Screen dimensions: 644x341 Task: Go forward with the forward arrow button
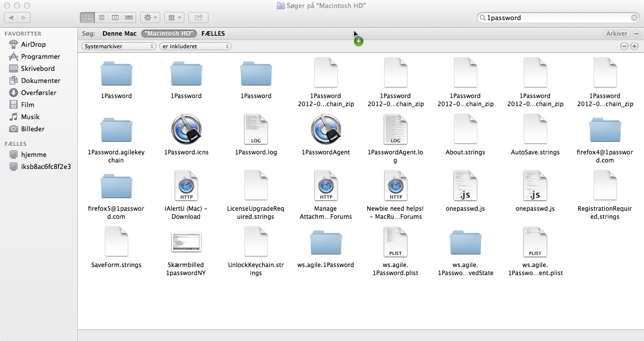24,18
